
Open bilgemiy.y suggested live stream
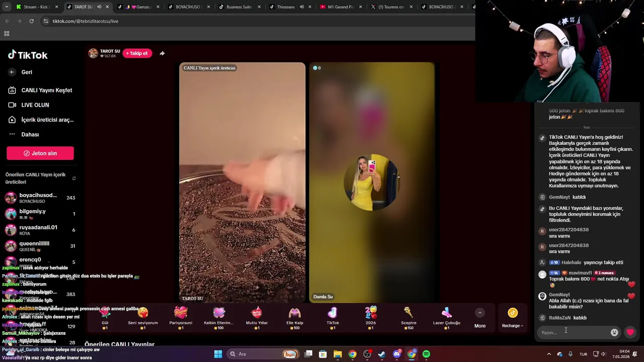39,214
